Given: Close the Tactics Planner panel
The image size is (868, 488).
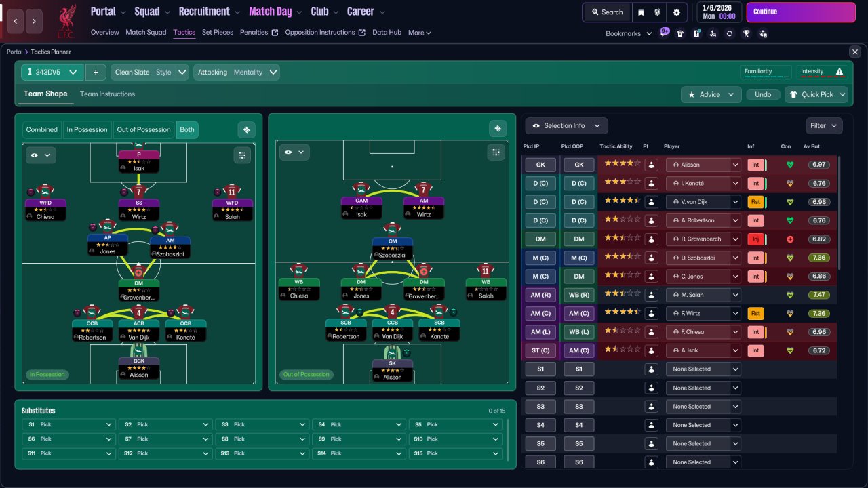Looking at the screenshot, I should pos(854,52).
